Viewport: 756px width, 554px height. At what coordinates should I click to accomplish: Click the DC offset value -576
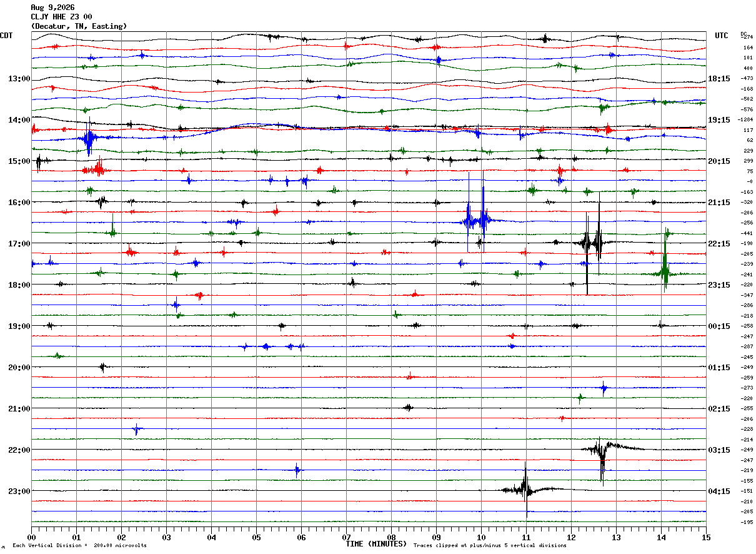tap(747, 109)
